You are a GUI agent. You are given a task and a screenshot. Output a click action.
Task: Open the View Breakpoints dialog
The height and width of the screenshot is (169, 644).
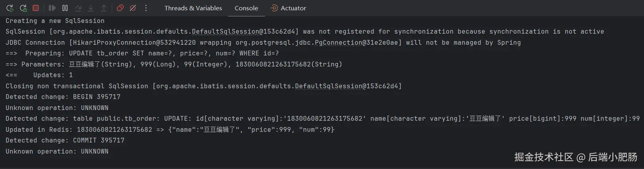tap(120, 8)
